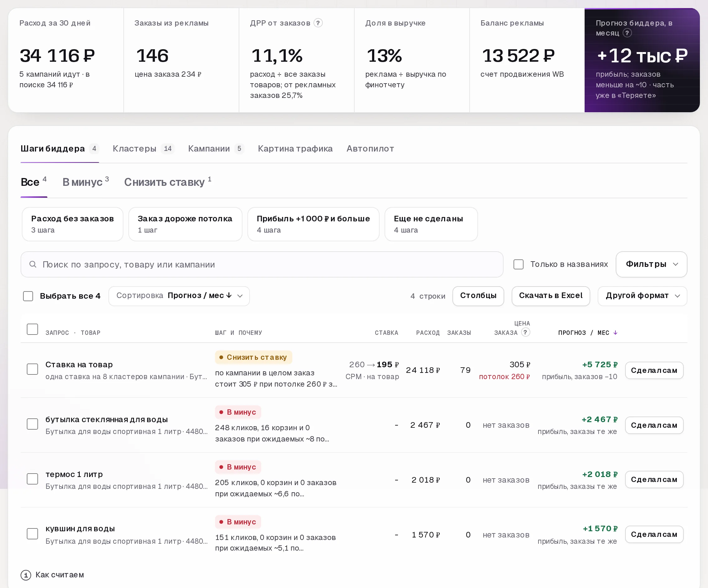Viewport: 708px width, 588px height.
Task: Open help icon next to ДРР от заказов
Action: pos(318,23)
